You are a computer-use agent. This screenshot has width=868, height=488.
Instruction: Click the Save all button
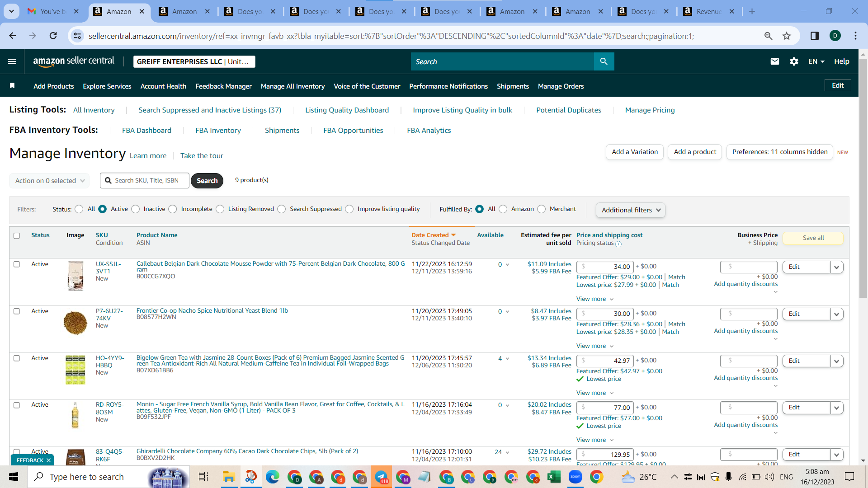point(813,238)
